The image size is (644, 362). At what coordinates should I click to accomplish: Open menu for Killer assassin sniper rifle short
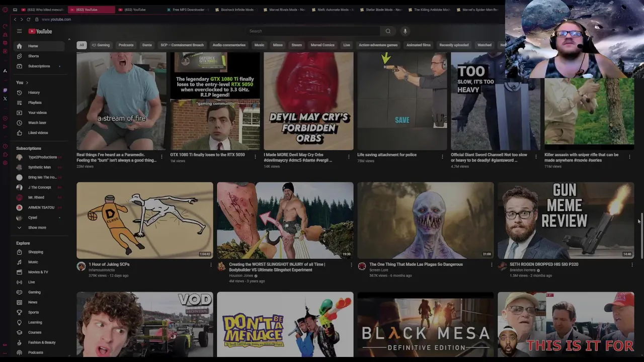point(629,157)
